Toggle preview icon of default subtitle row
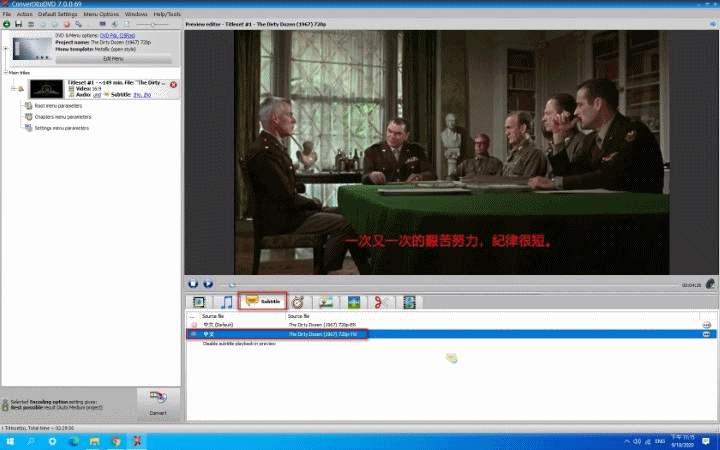The width and height of the screenshot is (720, 450). click(194, 325)
